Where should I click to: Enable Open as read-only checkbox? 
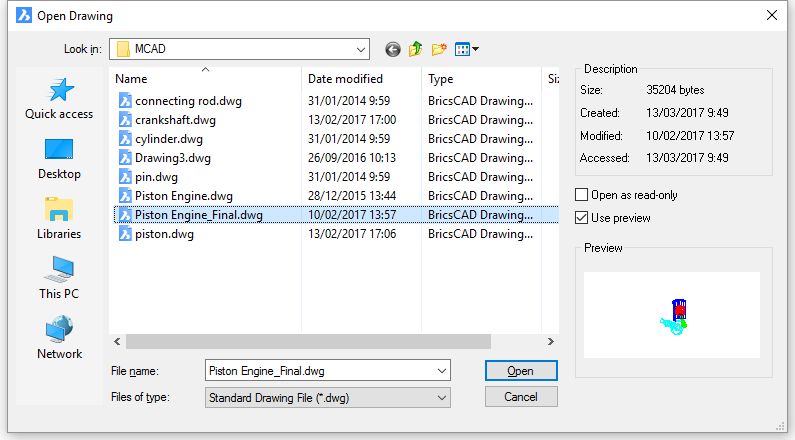pyautogui.click(x=582, y=195)
